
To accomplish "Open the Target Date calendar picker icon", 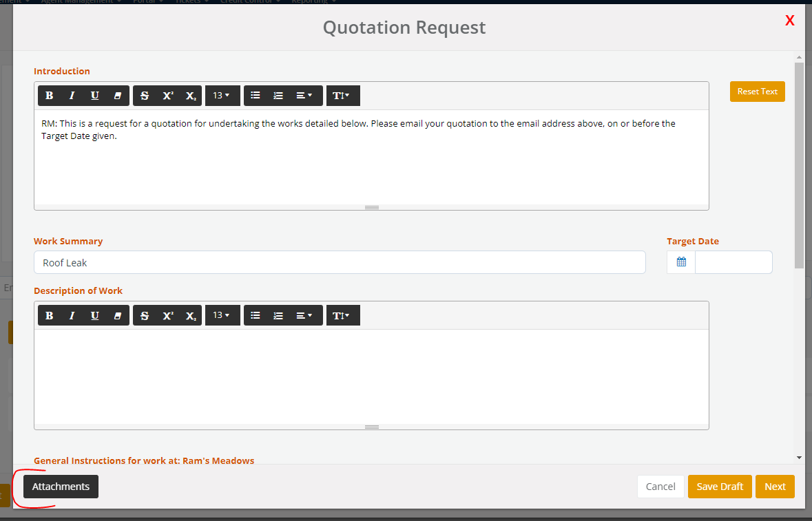I will pyautogui.click(x=681, y=262).
